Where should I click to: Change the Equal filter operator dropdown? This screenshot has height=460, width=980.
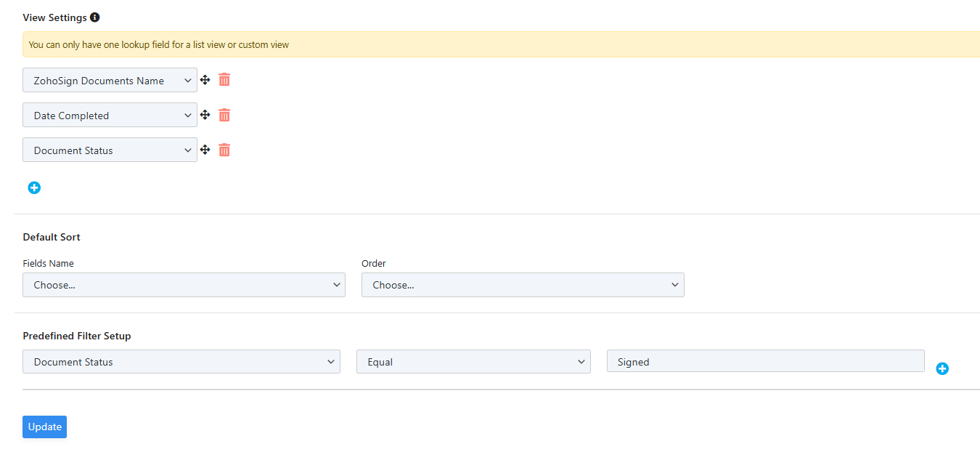pyautogui.click(x=473, y=362)
